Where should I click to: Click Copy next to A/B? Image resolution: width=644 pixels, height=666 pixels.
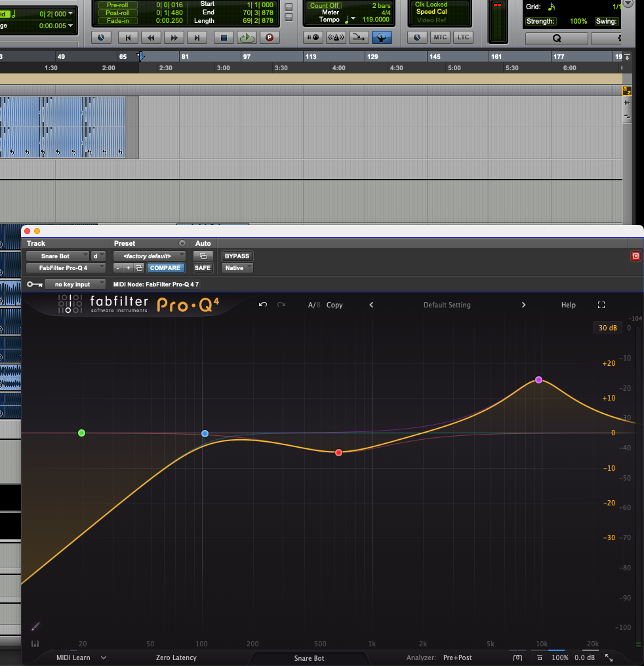[334, 305]
